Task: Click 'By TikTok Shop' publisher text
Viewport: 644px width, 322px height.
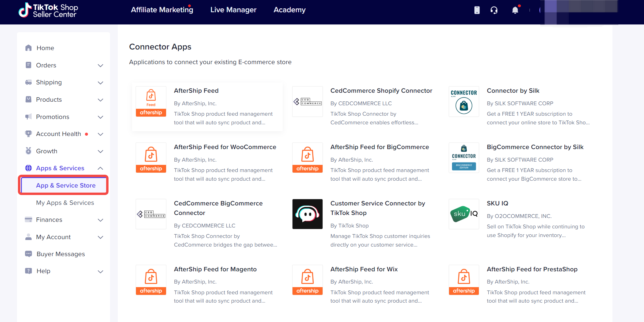Action: click(349, 226)
